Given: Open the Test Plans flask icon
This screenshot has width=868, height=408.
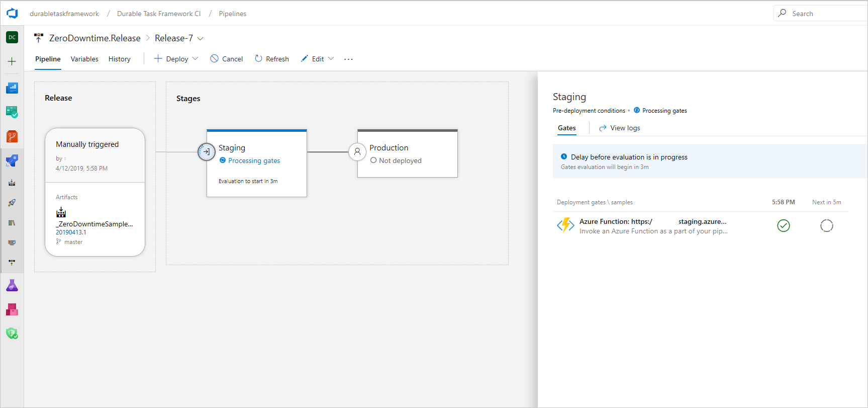Looking at the screenshot, I should click(12, 285).
